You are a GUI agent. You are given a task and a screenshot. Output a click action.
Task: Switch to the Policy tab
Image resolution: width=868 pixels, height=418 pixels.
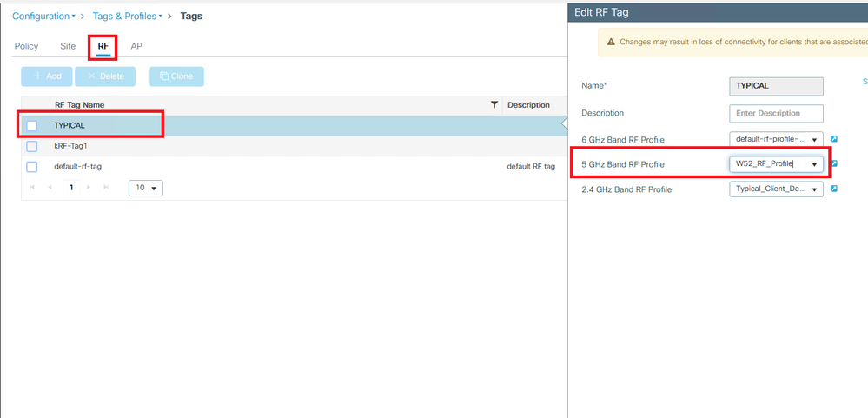tap(26, 46)
